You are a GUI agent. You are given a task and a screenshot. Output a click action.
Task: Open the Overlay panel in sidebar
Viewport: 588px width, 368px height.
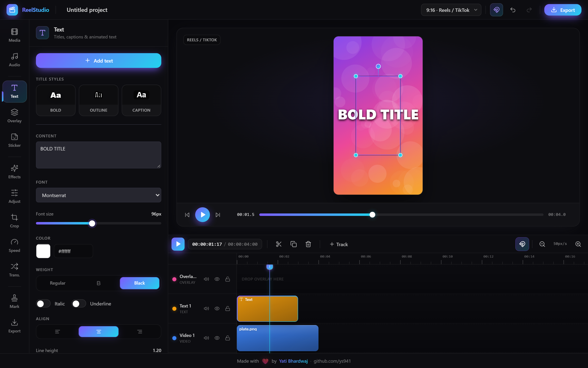point(14,116)
